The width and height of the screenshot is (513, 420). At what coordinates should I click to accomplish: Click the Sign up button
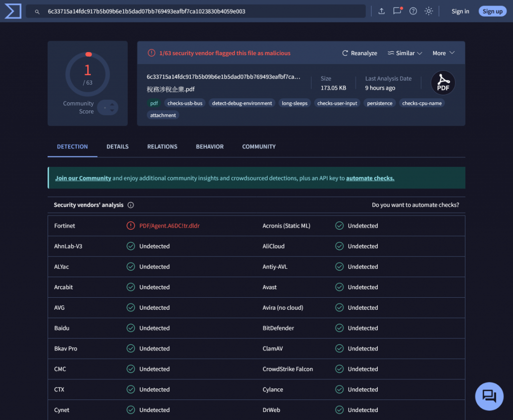pyautogui.click(x=492, y=11)
